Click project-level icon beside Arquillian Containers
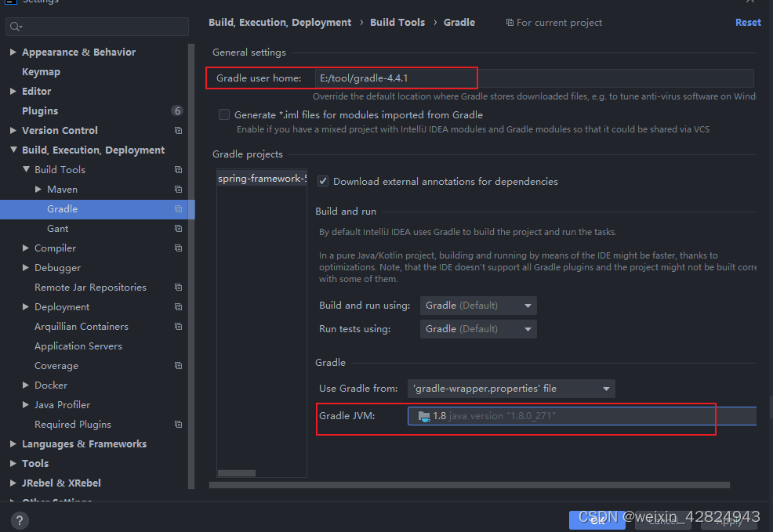The image size is (773, 532). click(179, 327)
